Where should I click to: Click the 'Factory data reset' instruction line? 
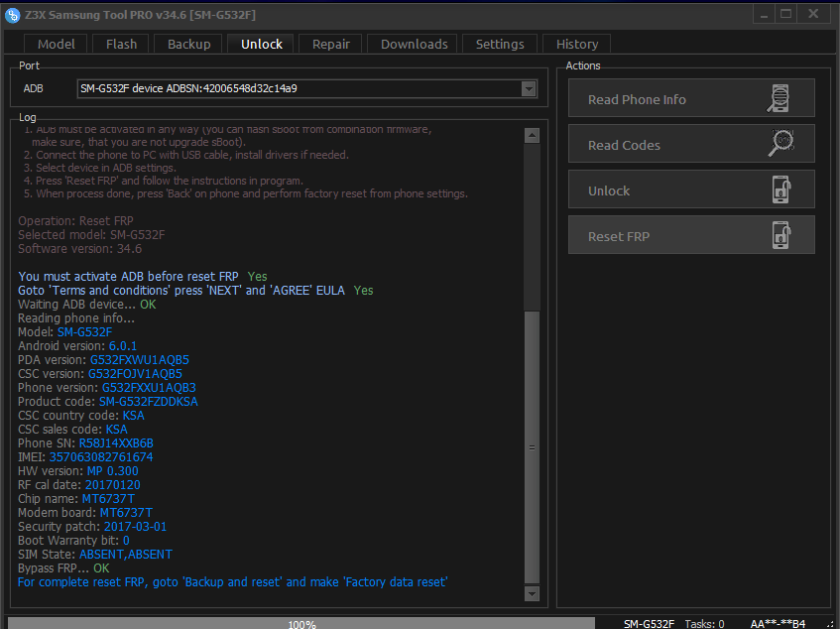pyautogui.click(x=232, y=582)
